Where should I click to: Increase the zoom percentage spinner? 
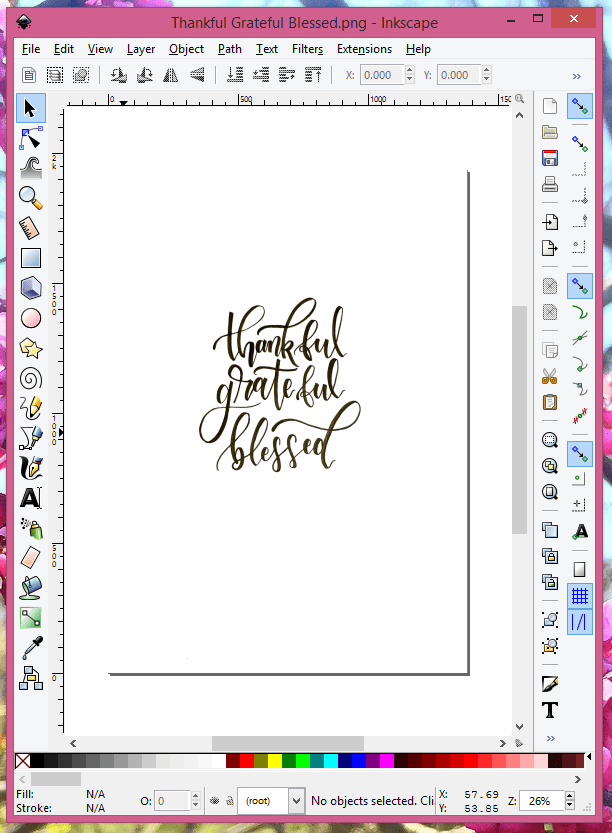(x=570, y=796)
